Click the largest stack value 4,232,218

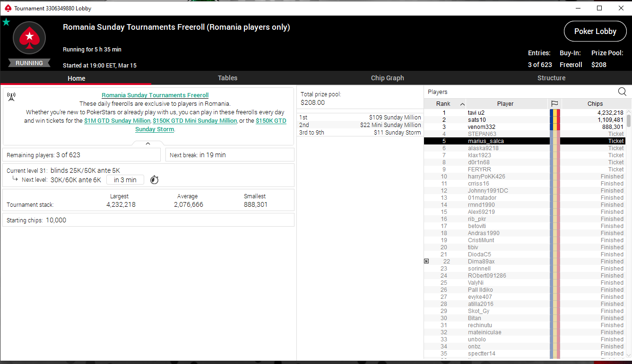(121, 205)
